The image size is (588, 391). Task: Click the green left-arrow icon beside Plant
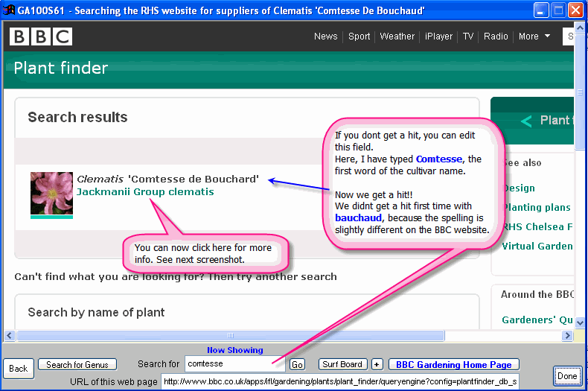click(x=526, y=121)
